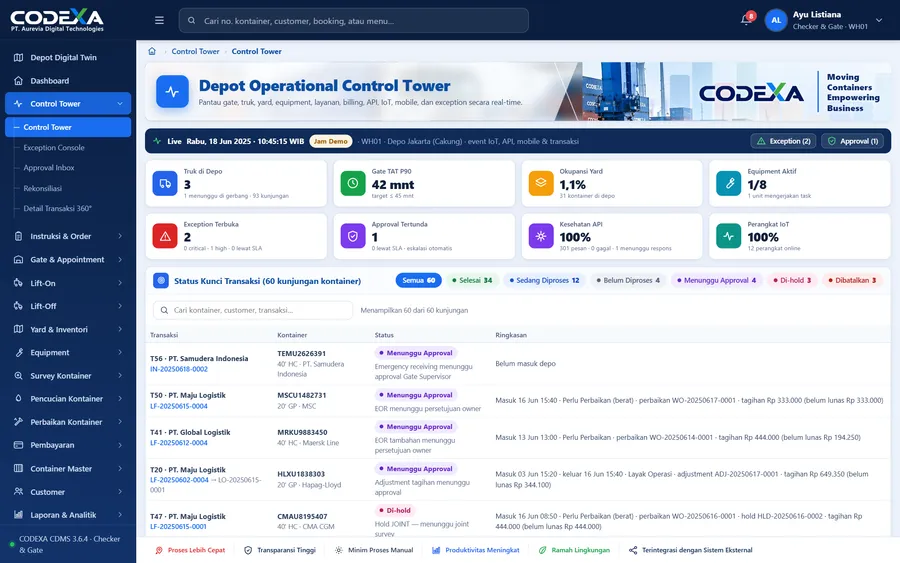Expand the Lift-Off menu
The image size is (900, 563).
pos(68,306)
